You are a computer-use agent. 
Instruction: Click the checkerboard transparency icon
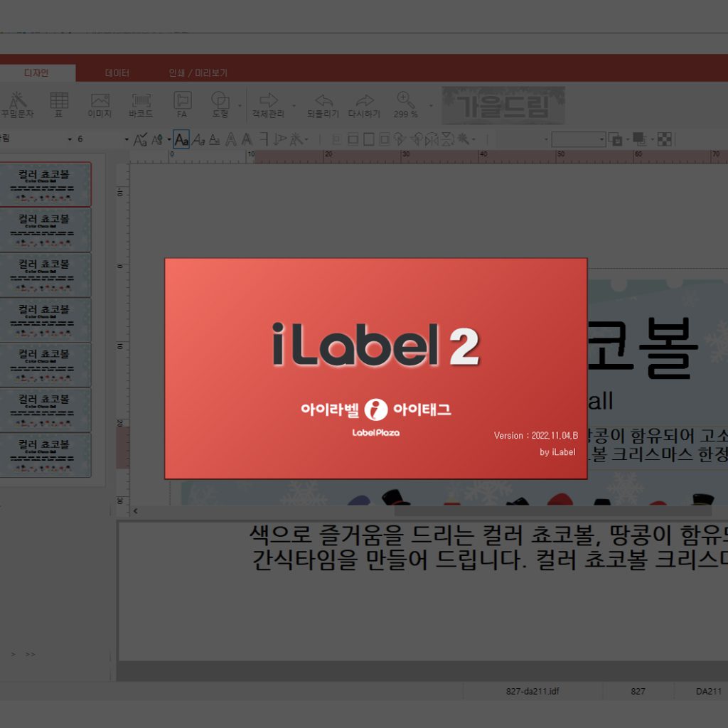[x=665, y=139]
